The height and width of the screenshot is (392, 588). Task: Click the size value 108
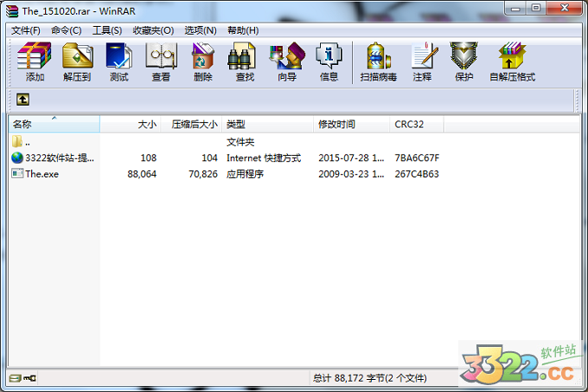click(149, 158)
